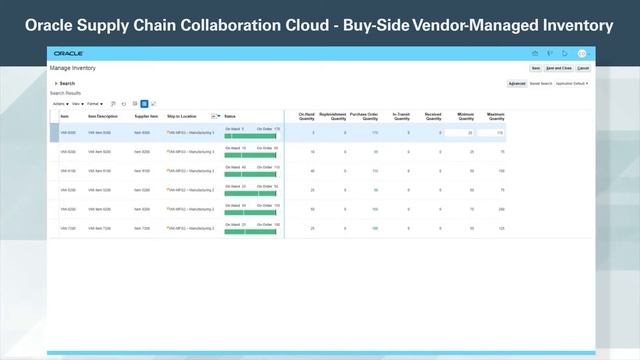The height and width of the screenshot is (360, 640).
Task: Click the Received Quantity column header
Action: [x=433, y=117]
